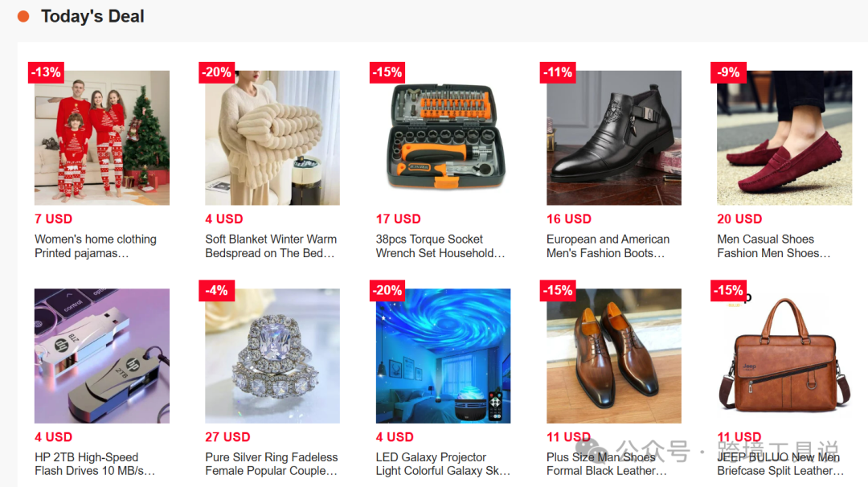The height and width of the screenshot is (487, 868).
Task: Open the soft blanket product image
Action: point(272,137)
